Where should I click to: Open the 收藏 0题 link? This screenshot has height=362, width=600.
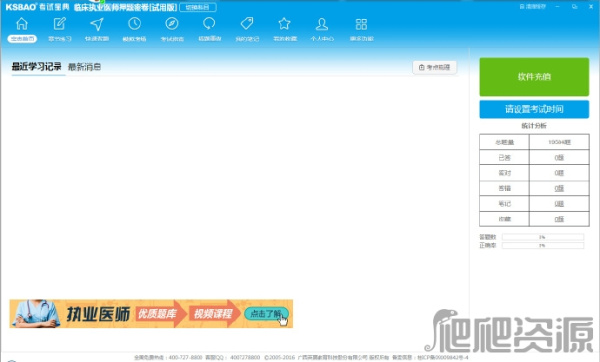(x=559, y=219)
